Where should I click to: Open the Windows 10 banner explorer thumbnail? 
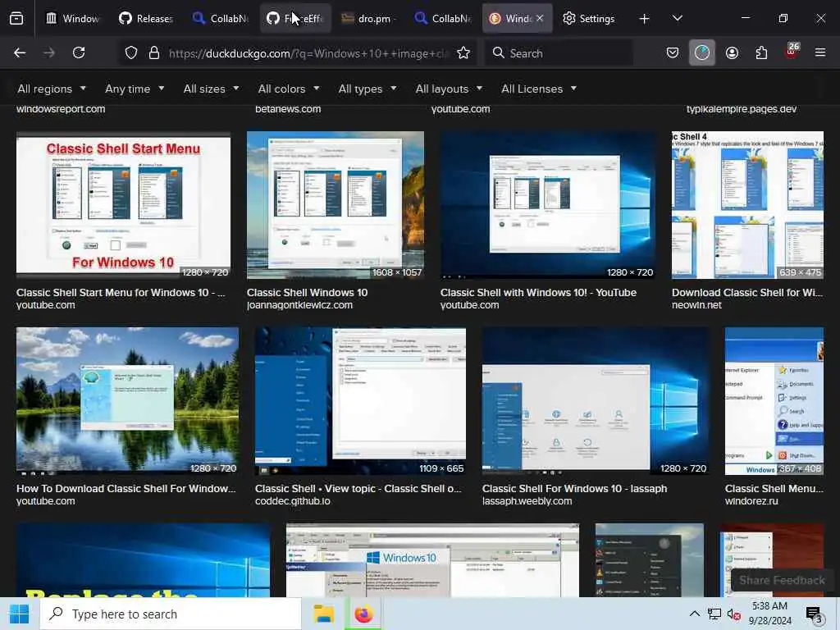[x=432, y=560]
